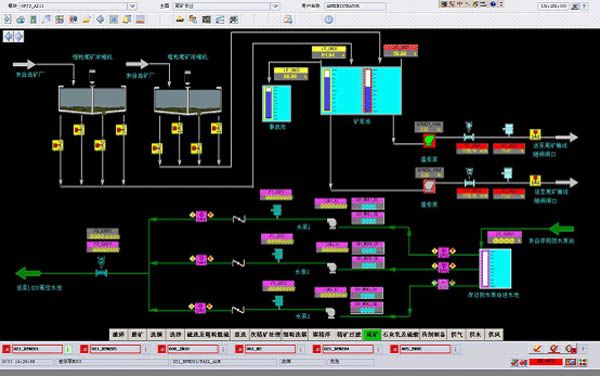The width and height of the screenshot is (600, 376).
Task: Expand the second dropdown in the top bar
Action: [275, 6]
